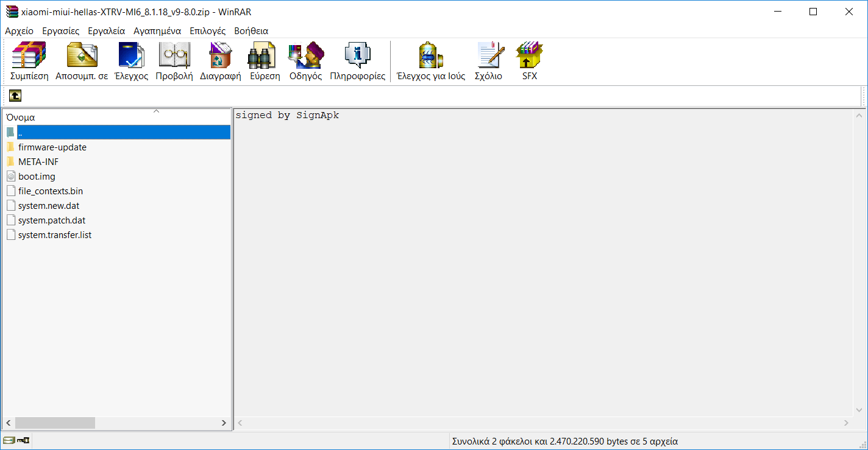Open the Βοήθεια menu
This screenshot has width=868, height=450.
pyautogui.click(x=251, y=31)
